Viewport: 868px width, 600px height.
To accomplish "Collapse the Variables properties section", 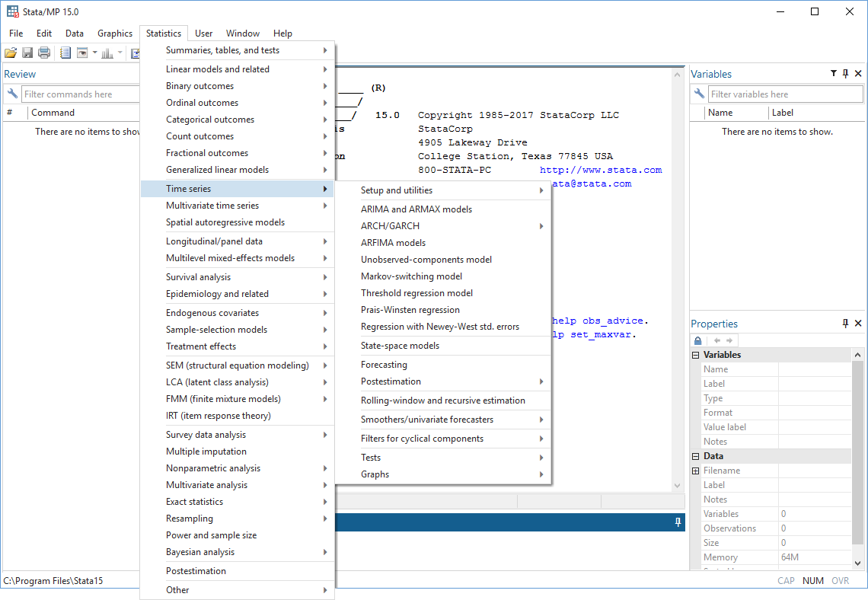I will tap(695, 355).
